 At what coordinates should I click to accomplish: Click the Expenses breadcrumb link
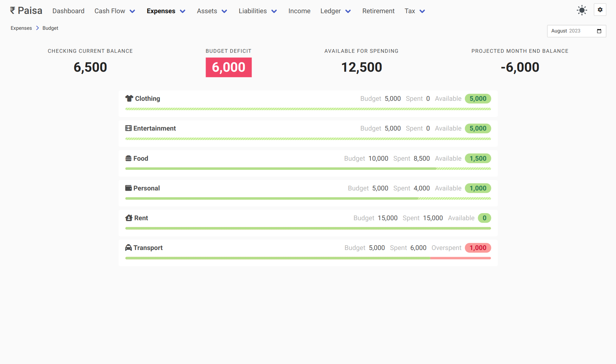coord(21,28)
